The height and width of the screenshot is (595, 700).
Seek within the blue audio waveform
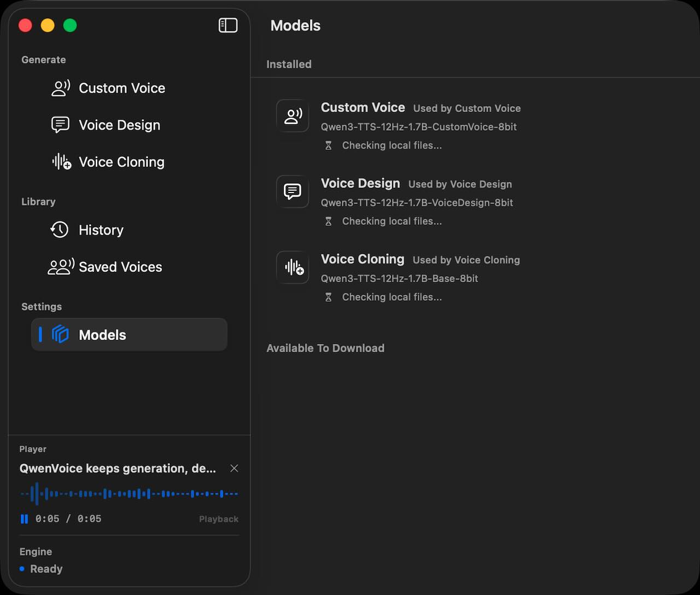[x=129, y=494]
